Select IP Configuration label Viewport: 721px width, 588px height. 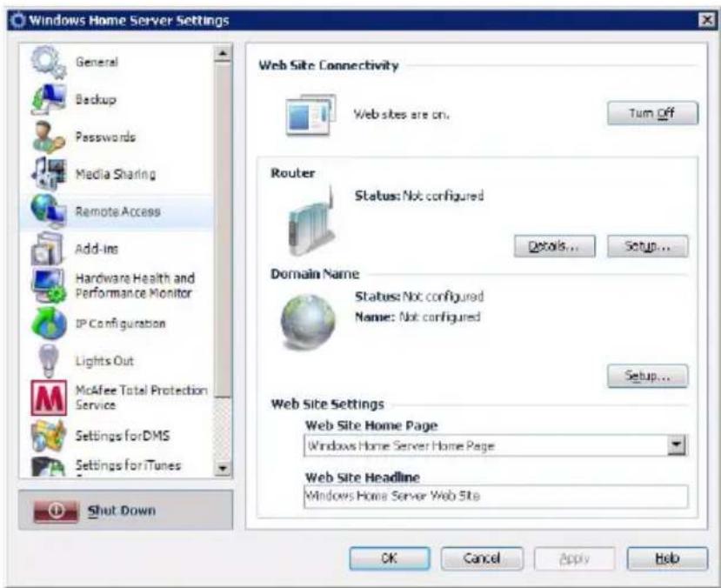click(x=121, y=324)
